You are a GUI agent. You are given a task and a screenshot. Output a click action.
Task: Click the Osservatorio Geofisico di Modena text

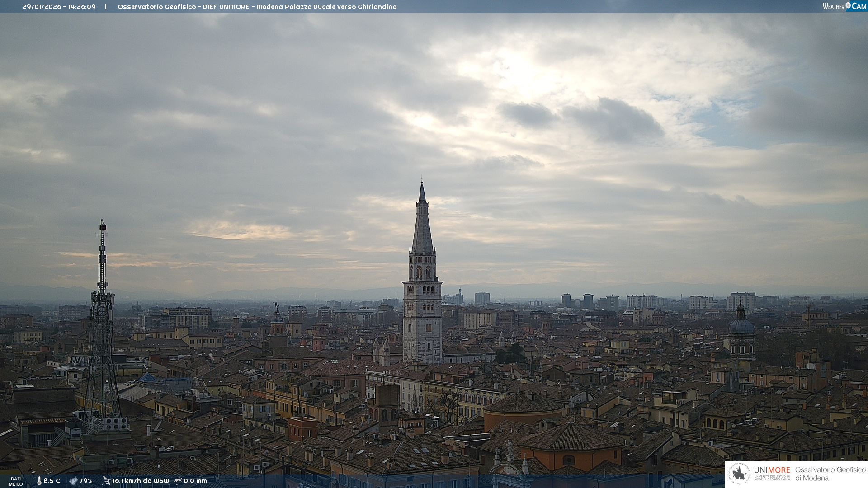[830, 474]
